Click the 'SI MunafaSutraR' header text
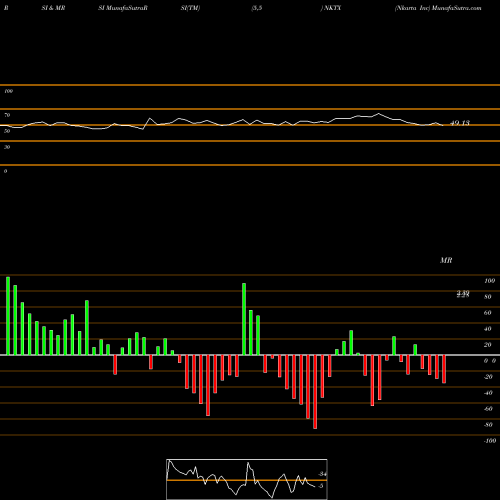This screenshot has width=500, height=500. 123,8
